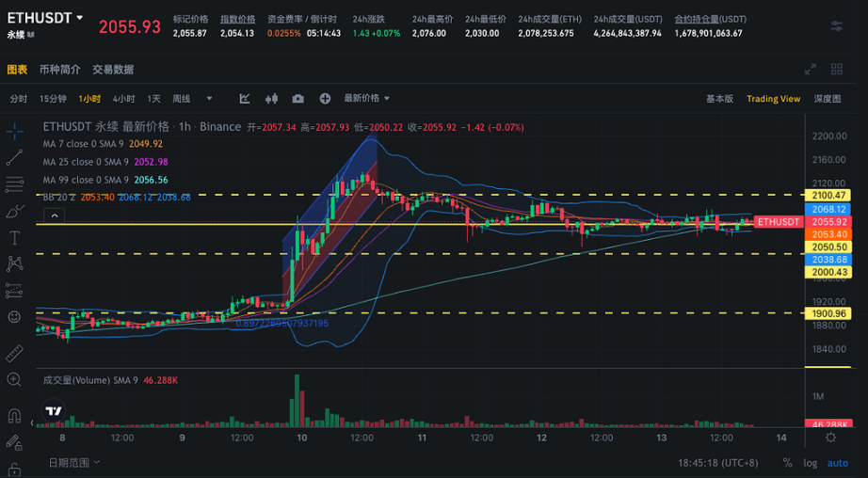The image size is (868, 478).
Task: Take a chart snapshot with camera icon
Action: tap(297, 99)
